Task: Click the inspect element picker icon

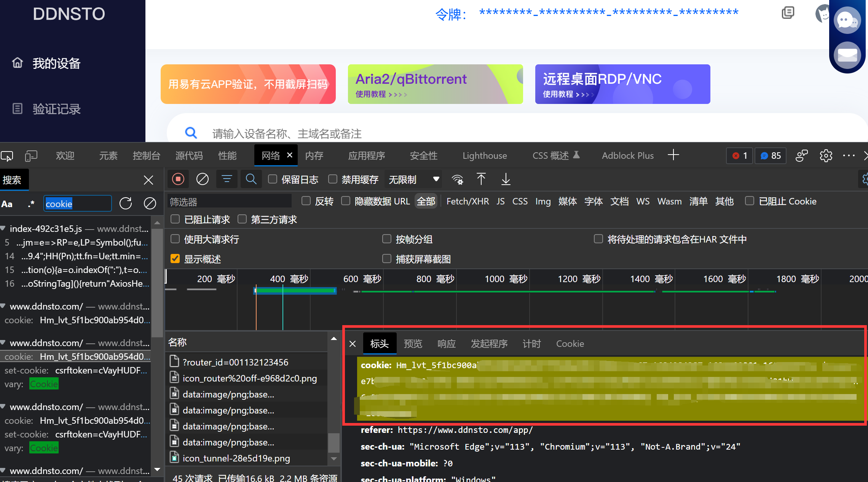Action: tap(7, 156)
